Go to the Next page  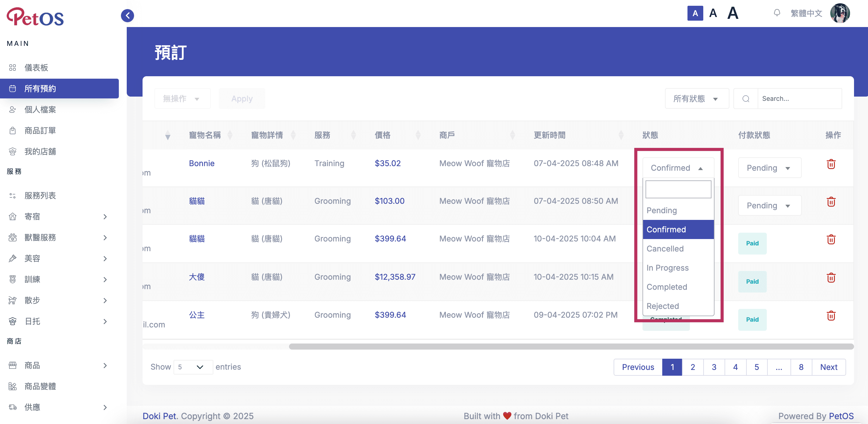828,367
